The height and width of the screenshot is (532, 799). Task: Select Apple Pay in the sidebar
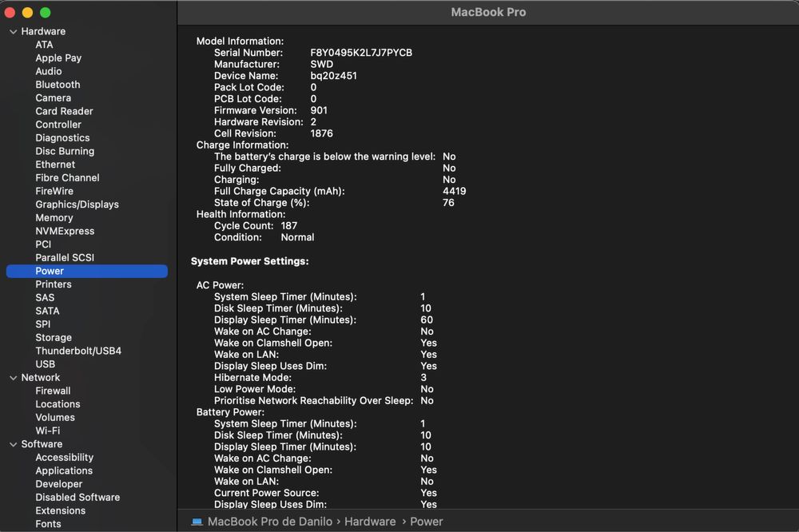pos(58,58)
